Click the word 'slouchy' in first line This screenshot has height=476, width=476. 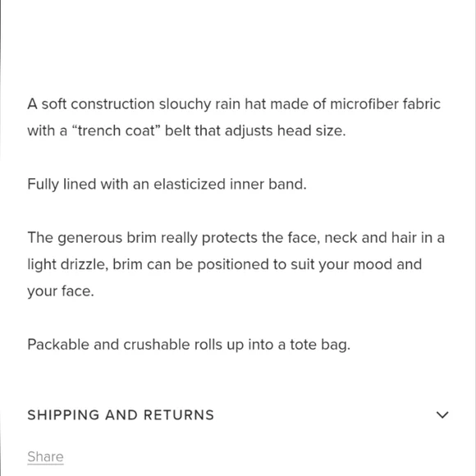pos(185,104)
